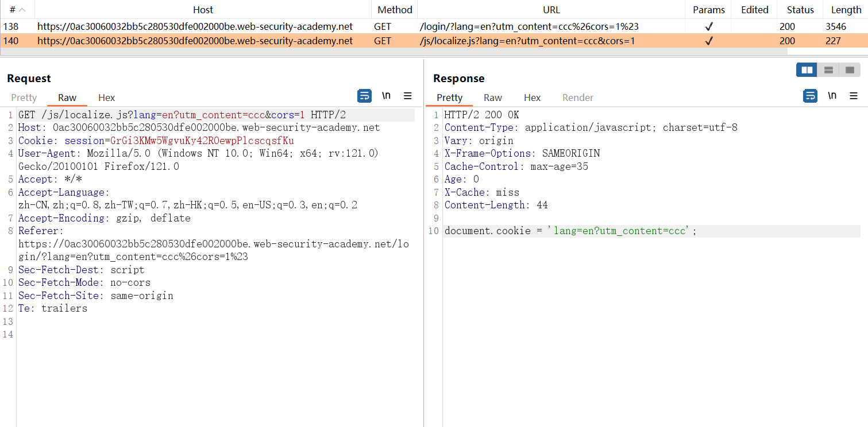Viewport: 868px width, 427px height.
Task: Click HTTP/2 200 OK response status line
Action: click(x=482, y=115)
